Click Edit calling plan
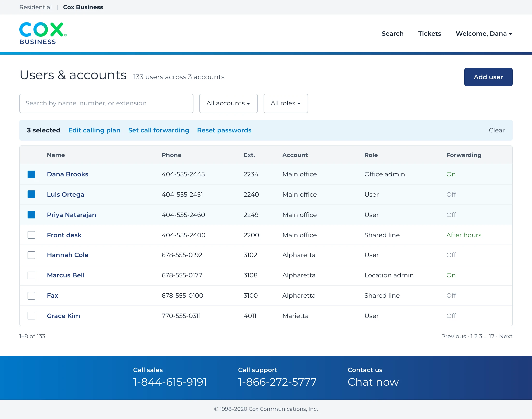 [x=94, y=130]
